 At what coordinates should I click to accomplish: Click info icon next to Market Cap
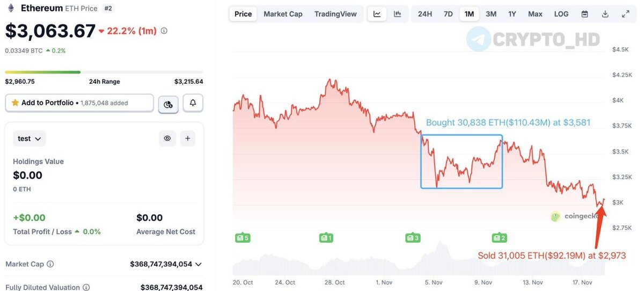[x=50, y=264]
